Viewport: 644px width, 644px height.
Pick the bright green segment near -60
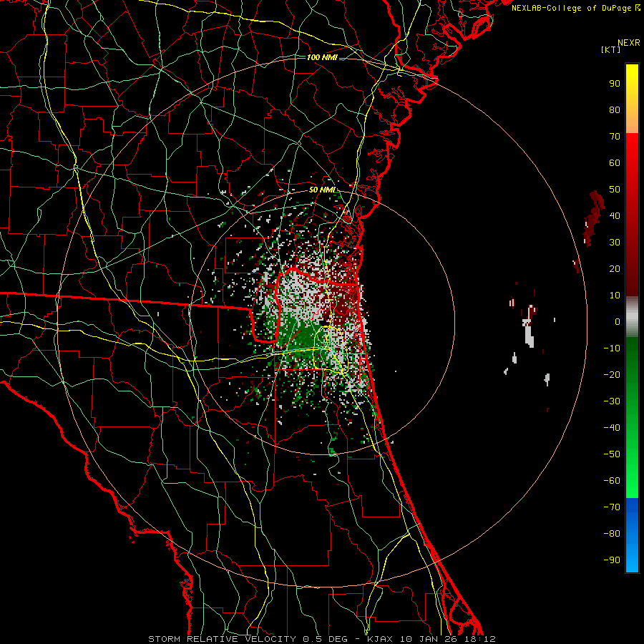(x=632, y=484)
